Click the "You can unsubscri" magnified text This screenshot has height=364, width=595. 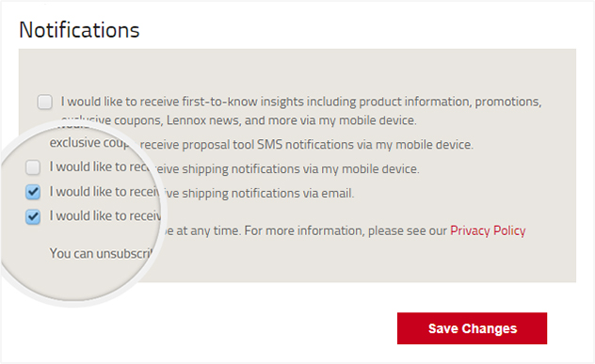(x=101, y=253)
